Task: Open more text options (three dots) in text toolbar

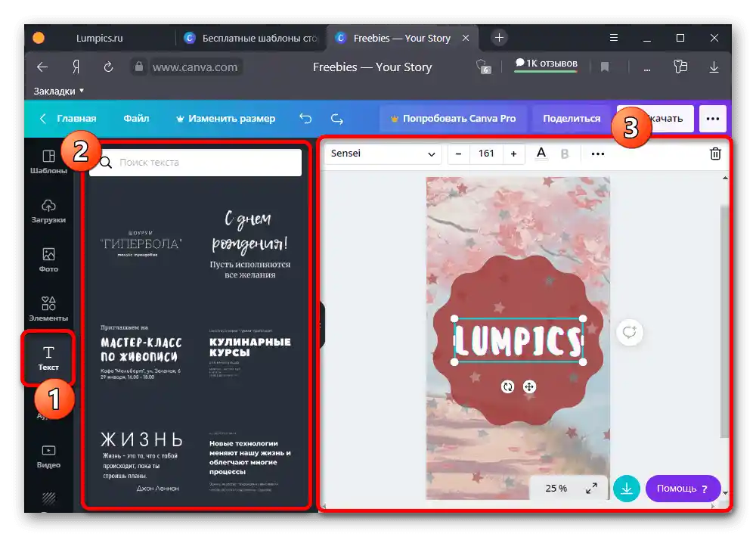Action: (598, 154)
